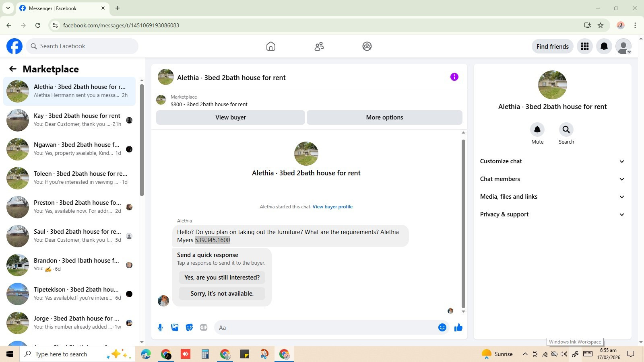
Task: Send a thumbs-up like
Action: (458, 327)
